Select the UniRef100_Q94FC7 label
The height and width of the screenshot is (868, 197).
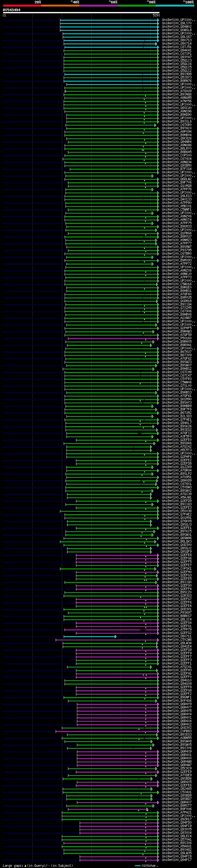tap(177, 860)
